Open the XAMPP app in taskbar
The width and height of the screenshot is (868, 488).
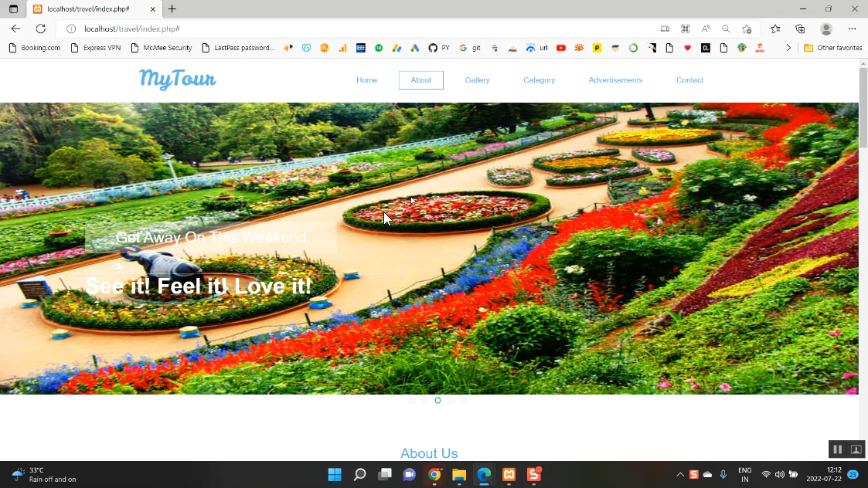pos(509,475)
